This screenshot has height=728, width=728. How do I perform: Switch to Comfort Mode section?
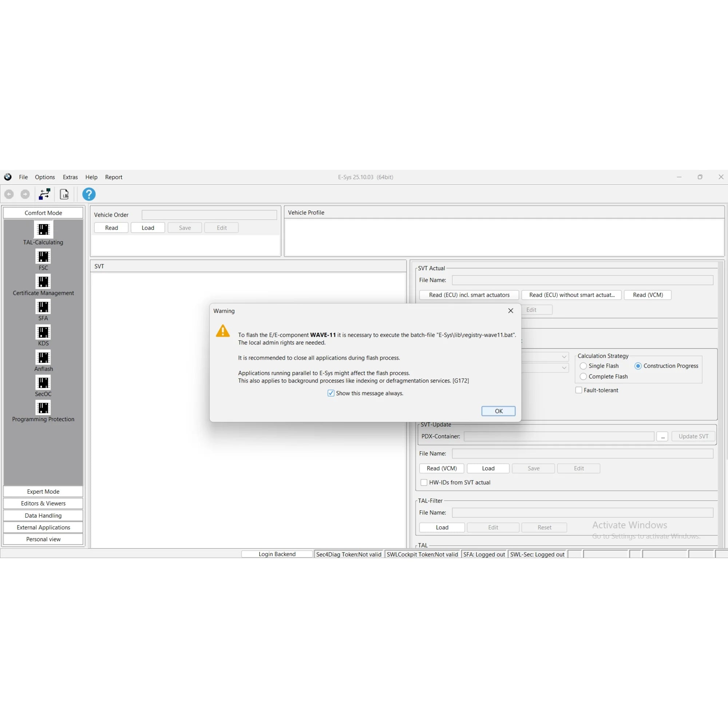[43, 213]
